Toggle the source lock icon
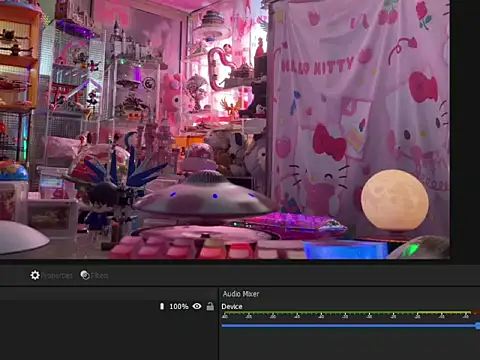480x360 pixels. pyautogui.click(x=210, y=306)
